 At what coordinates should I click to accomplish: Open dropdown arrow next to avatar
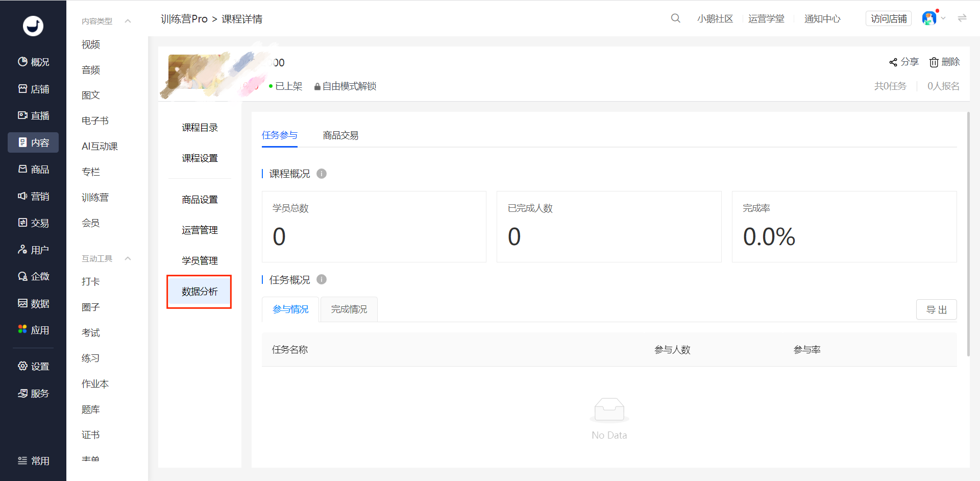(943, 18)
